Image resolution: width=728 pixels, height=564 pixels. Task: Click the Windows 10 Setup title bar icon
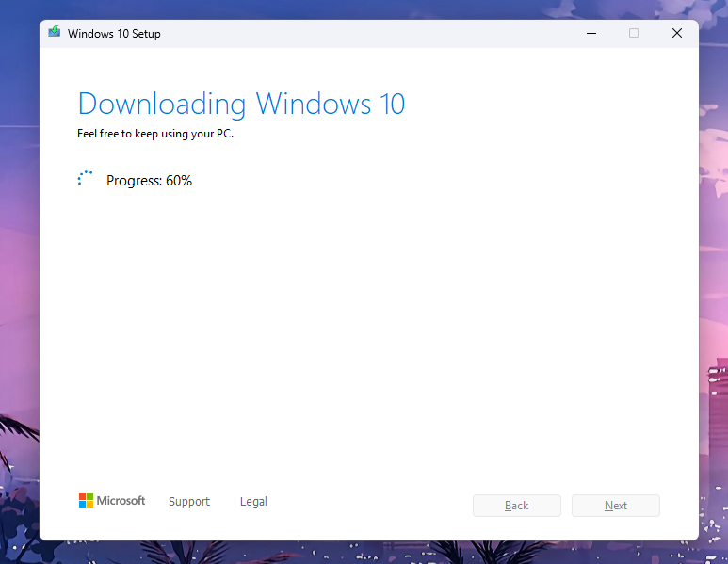tap(55, 32)
